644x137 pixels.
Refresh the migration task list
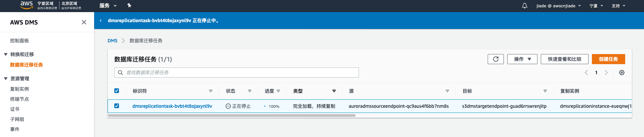[495, 59]
